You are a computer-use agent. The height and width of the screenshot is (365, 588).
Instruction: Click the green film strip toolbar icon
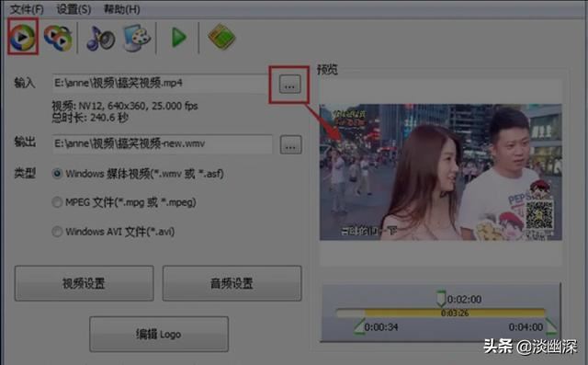221,37
